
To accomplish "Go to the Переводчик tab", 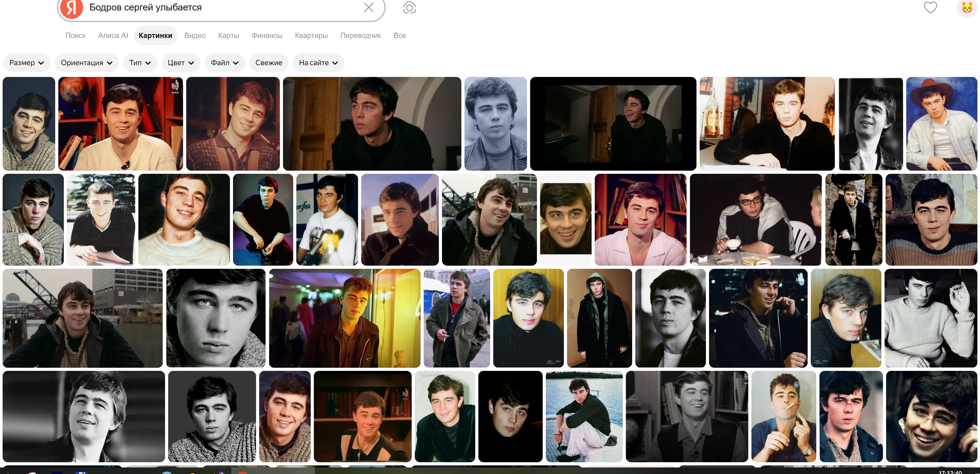I will point(361,35).
